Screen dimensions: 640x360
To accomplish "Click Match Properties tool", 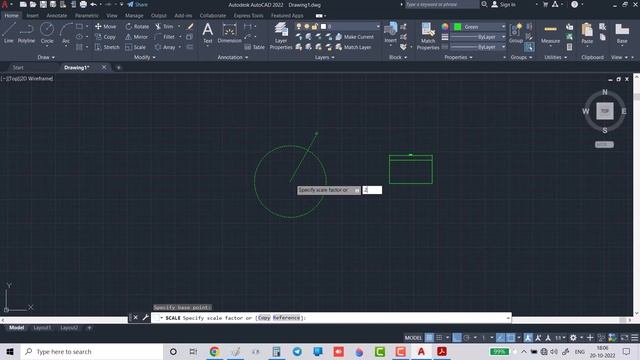I will coord(428,36).
